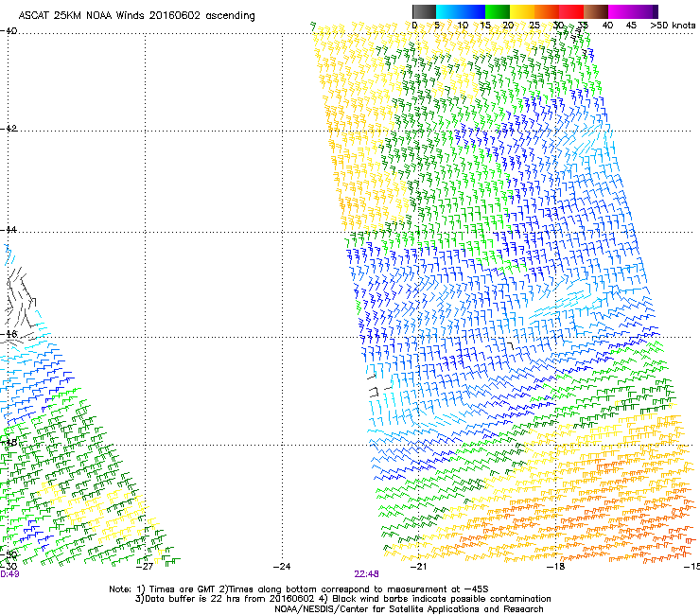
Task: Click the "-42" latitude axis label
Action: 9,129
